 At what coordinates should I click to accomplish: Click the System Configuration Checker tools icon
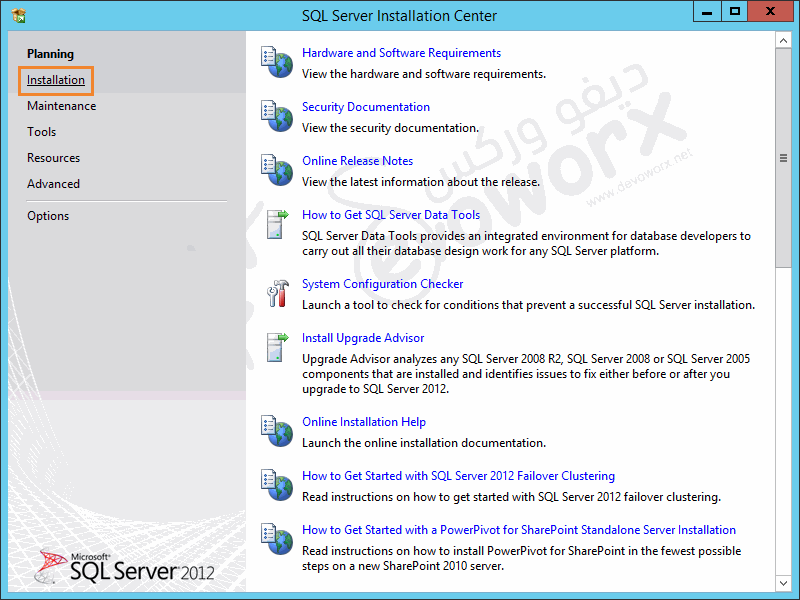point(278,293)
